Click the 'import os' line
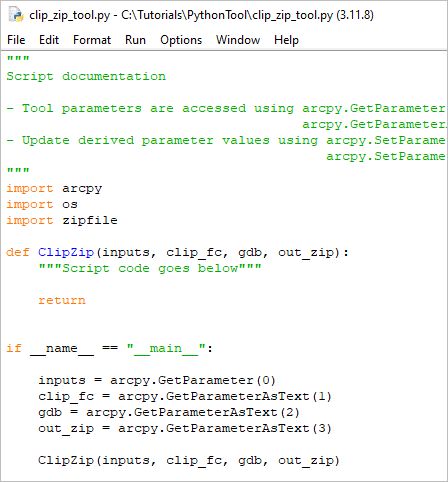Screen dimensions: 448x482 pyautogui.click(x=42, y=204)
